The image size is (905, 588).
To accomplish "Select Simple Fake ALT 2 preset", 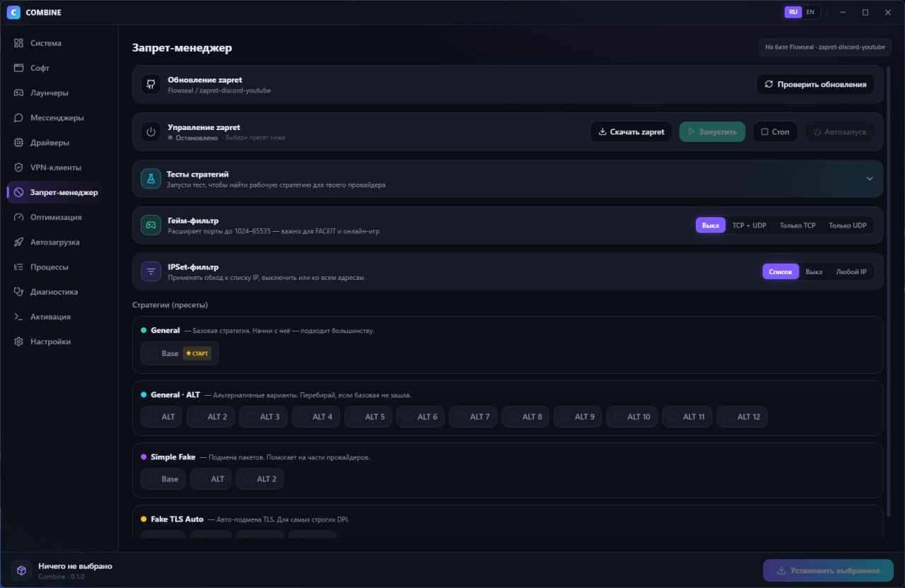I will [260, 479].
